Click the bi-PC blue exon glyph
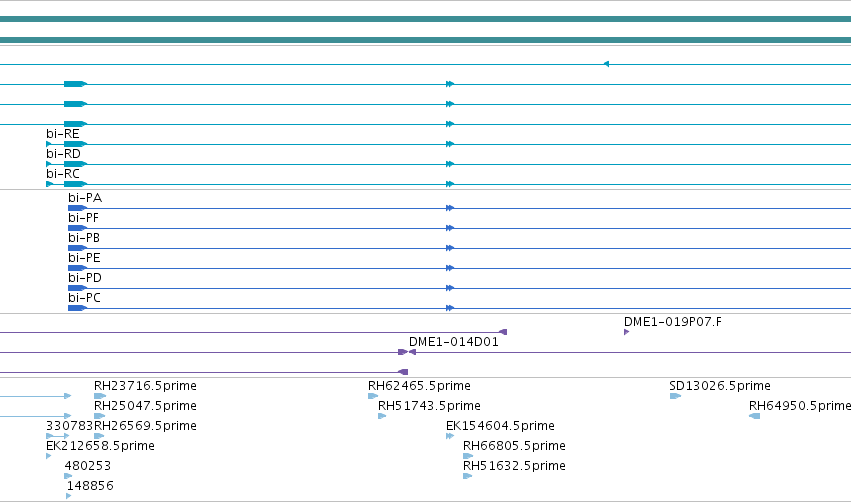Screen dimensions: 851x502 coord(77,308)
